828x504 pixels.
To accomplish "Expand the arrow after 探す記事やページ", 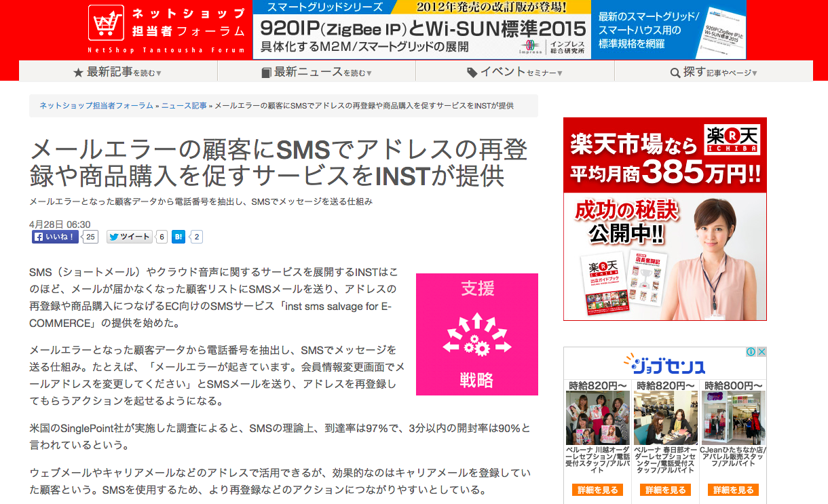I will click(755, 73).
